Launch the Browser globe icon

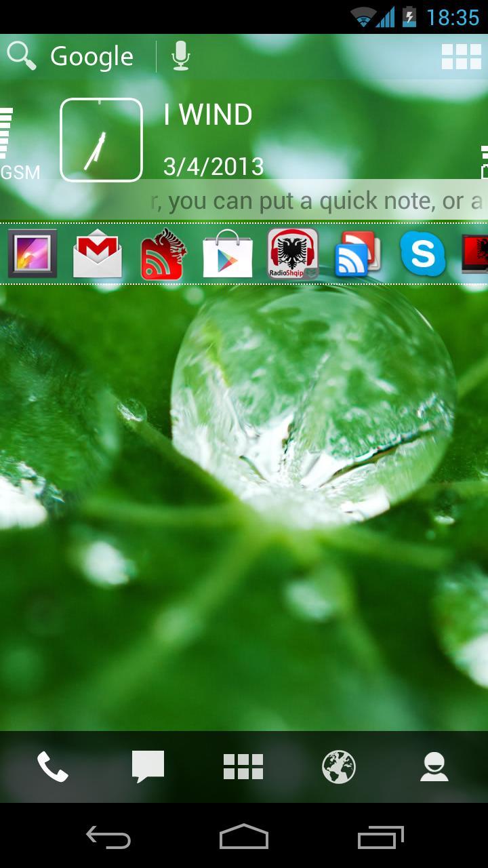(339, 768)
